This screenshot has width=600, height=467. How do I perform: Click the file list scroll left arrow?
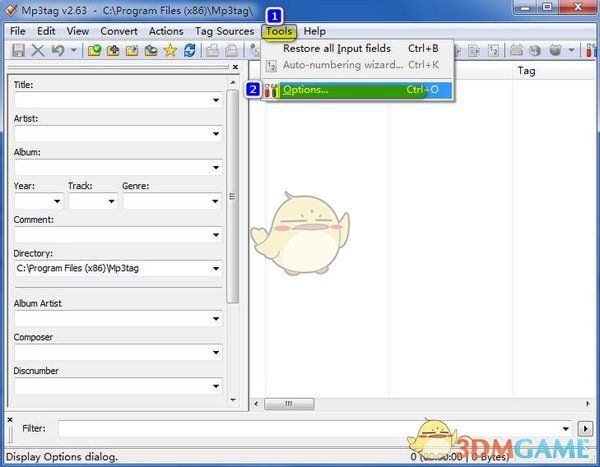[256, 404]
